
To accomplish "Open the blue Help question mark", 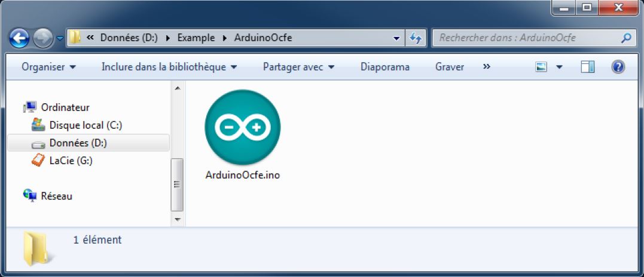I will click(x=618, y=67).
